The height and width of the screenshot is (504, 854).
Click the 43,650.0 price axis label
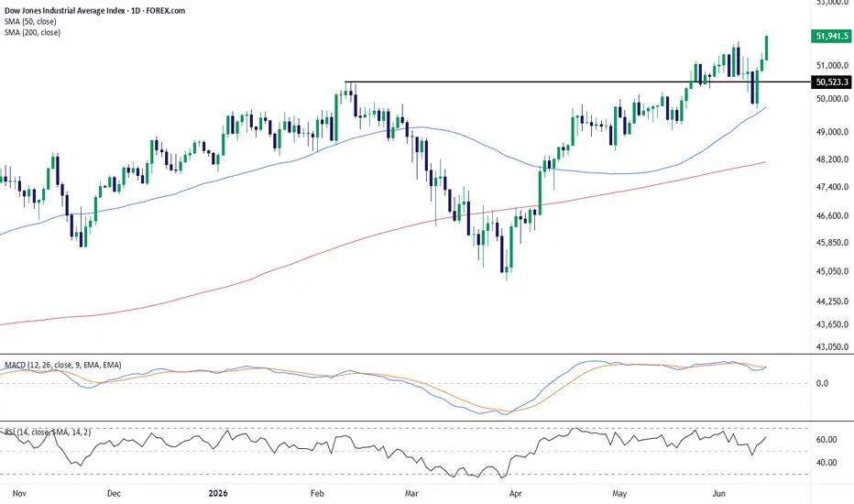(x=832, y=324)
